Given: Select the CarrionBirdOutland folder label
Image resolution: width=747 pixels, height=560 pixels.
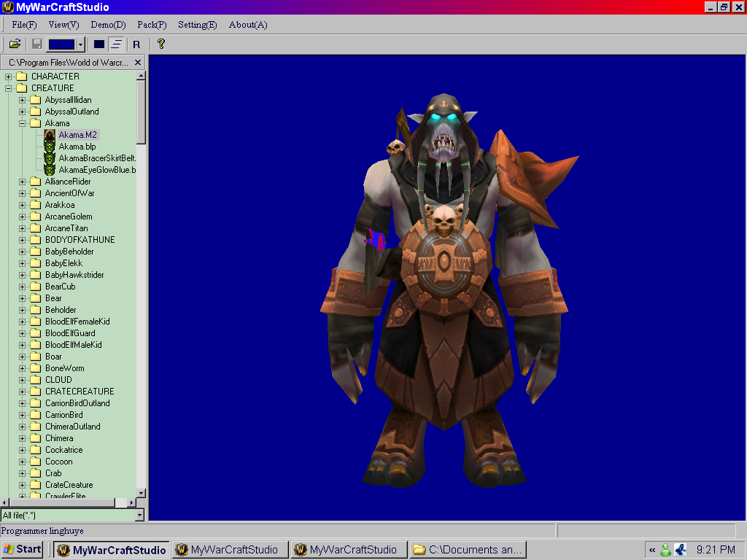Looking at the screenshot, I should [77, 403].
